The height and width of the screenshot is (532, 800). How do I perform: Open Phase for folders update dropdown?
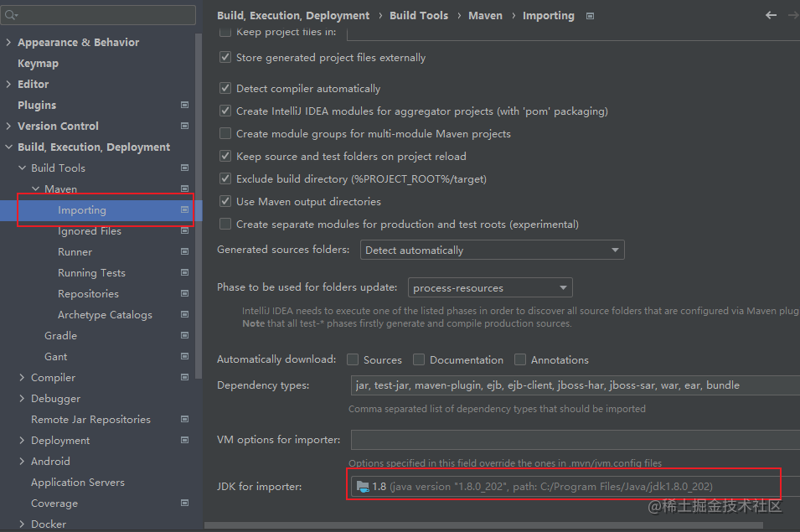click(490, 287)
